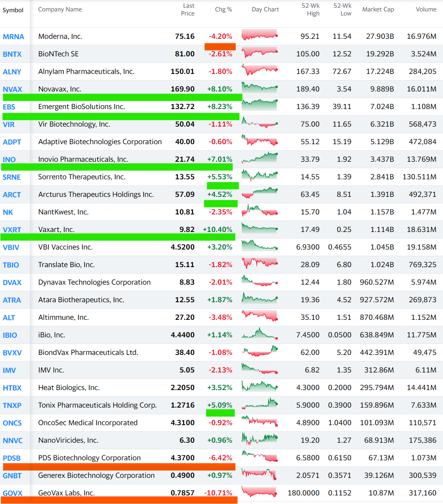Select Moderna market cap 27.903B
Image resolution: width=443 pixels, height=504 pixels.
pos(380,36)
